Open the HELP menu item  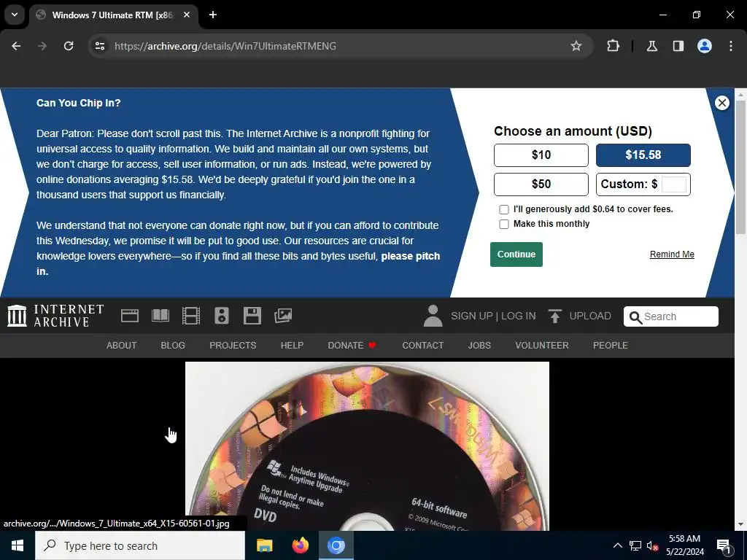(x=292, y=345)
